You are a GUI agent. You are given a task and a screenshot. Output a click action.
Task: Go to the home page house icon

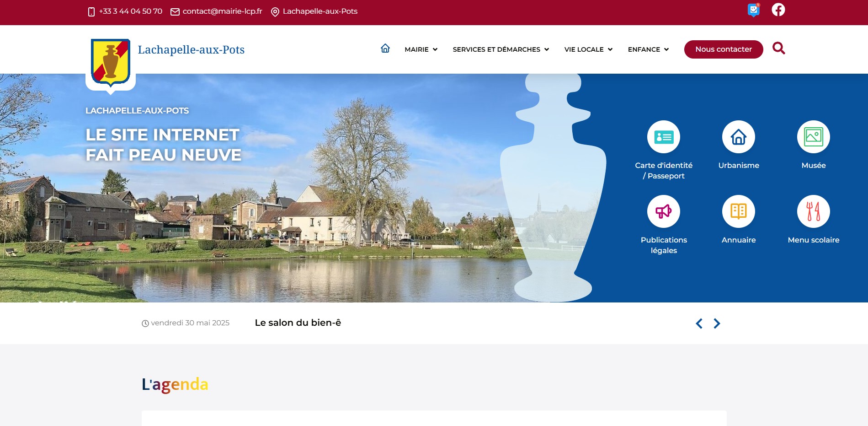(385, 49)
